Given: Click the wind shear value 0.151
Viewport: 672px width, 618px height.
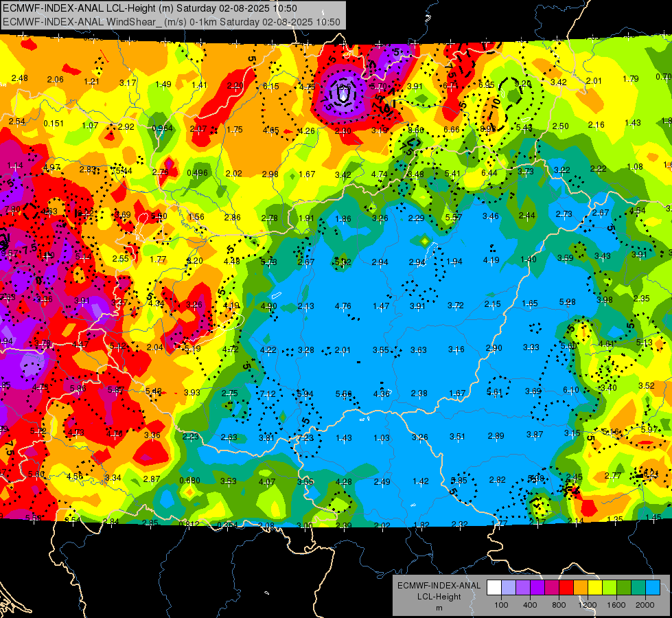Looking at the screenshot, I should pyautogui.click(x=54, y=124).
